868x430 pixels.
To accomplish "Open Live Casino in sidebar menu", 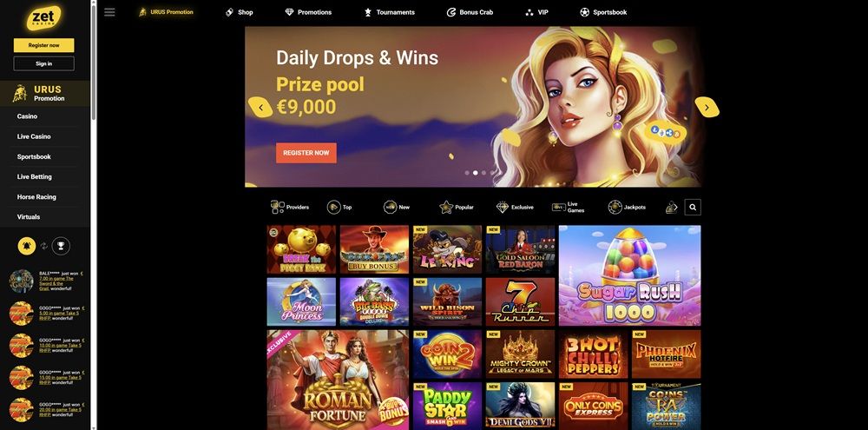I will [34, 136].
